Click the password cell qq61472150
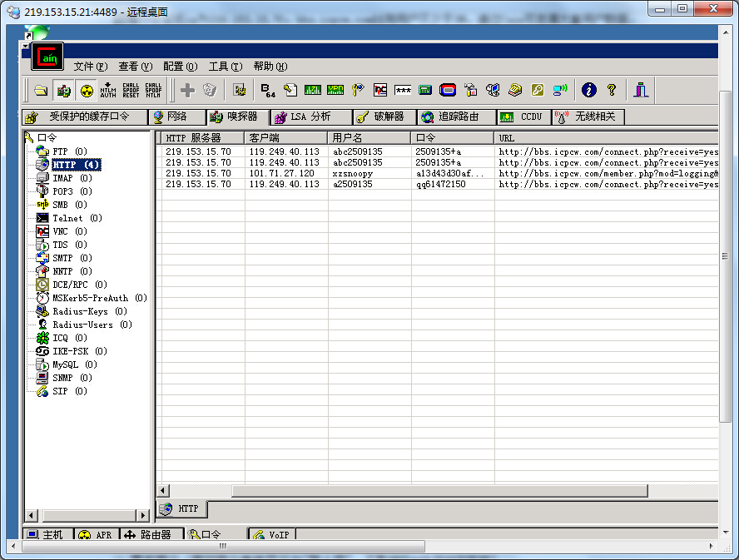The height and width of the screenshot is (560, 739). (440, 184)
